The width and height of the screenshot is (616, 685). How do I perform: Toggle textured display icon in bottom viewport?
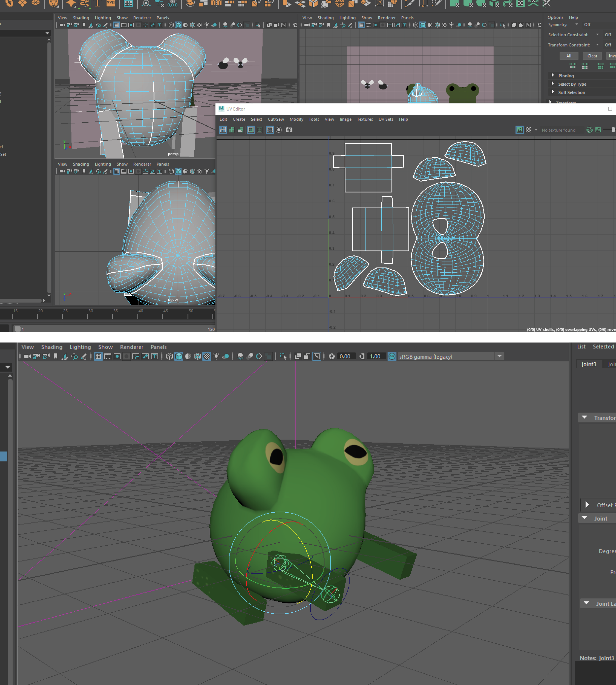click(x=207, y=356)
